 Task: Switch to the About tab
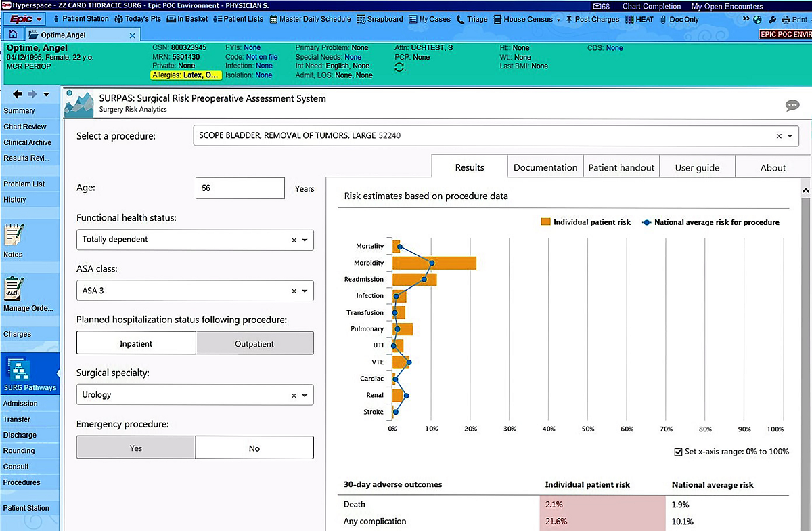(773, 167)
